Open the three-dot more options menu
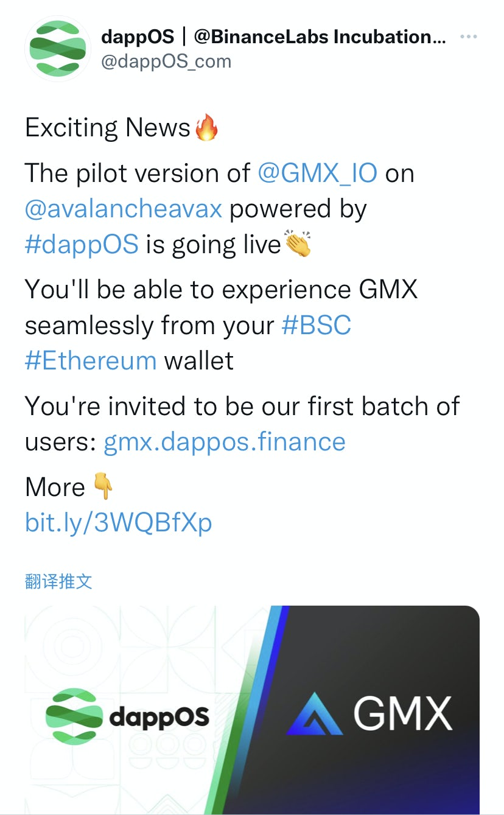This screenshot has height=815, width=504. pyautogui.click(x=468, y=38)
